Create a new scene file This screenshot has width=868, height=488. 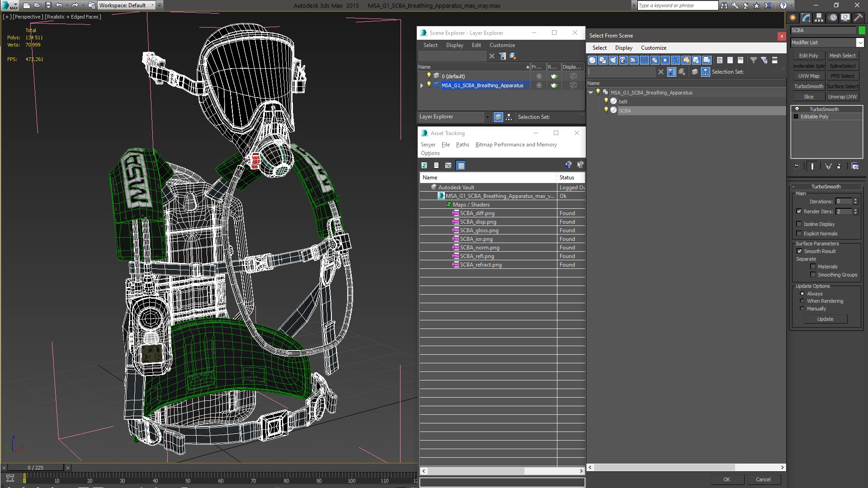pyautogui.click(x=27, y=5)
